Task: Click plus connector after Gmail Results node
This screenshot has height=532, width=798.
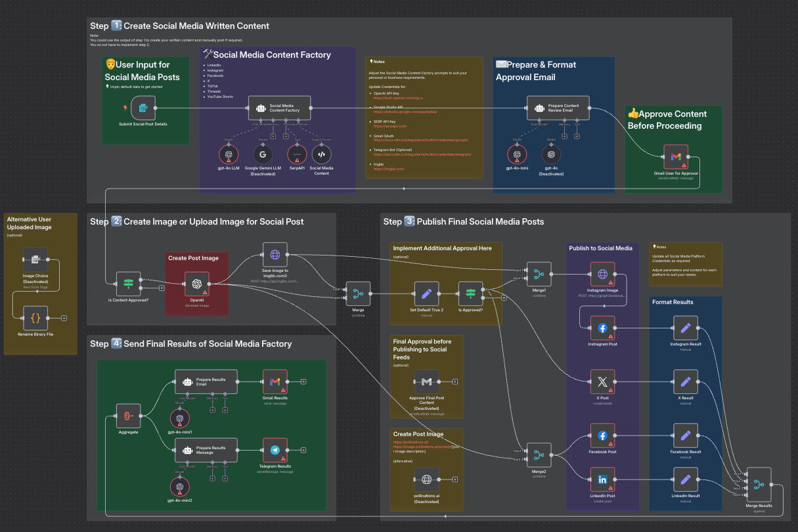Action: 303,381
